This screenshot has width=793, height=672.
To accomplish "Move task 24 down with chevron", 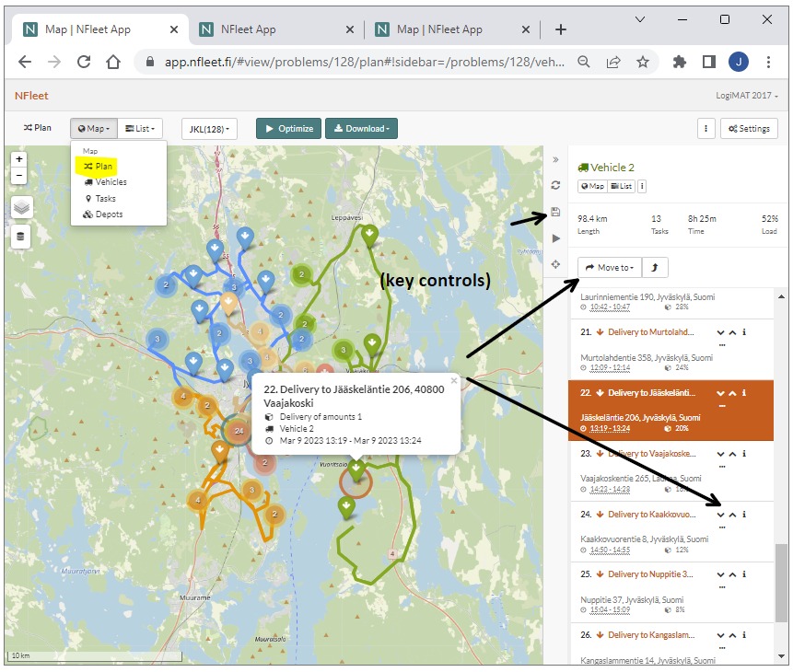I will [720, 515].
